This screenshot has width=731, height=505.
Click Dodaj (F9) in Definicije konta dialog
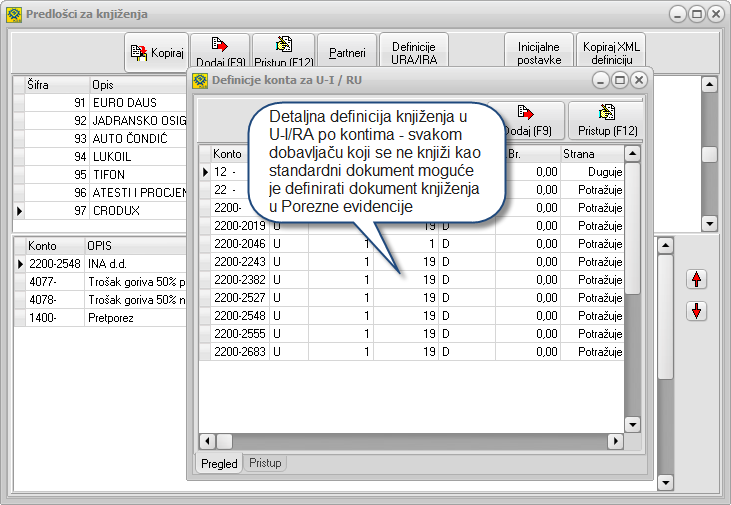click(530, 120)
